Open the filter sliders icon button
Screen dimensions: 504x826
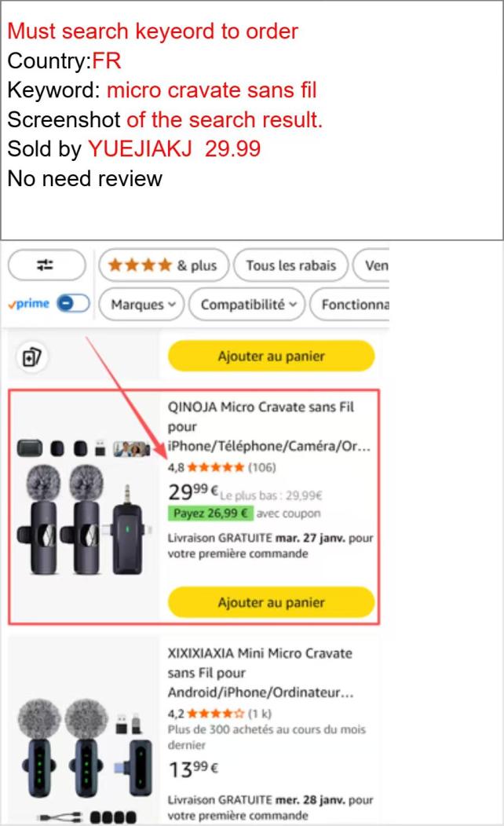46,265
